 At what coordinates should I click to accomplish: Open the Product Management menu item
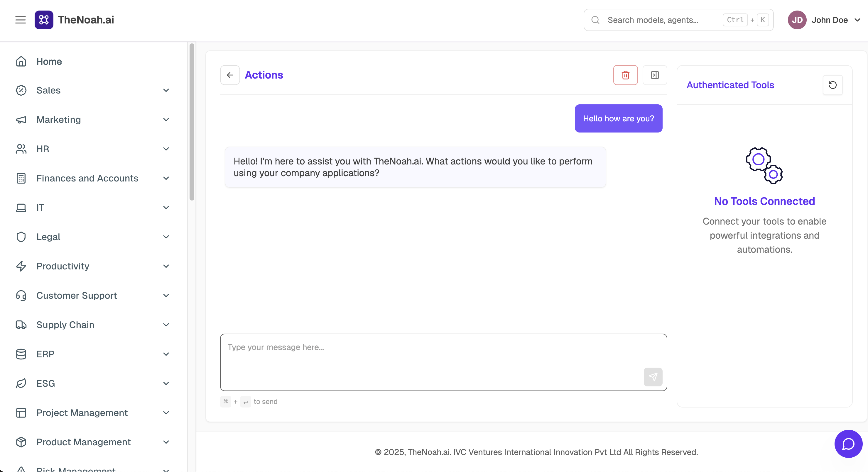coord(92,442)
